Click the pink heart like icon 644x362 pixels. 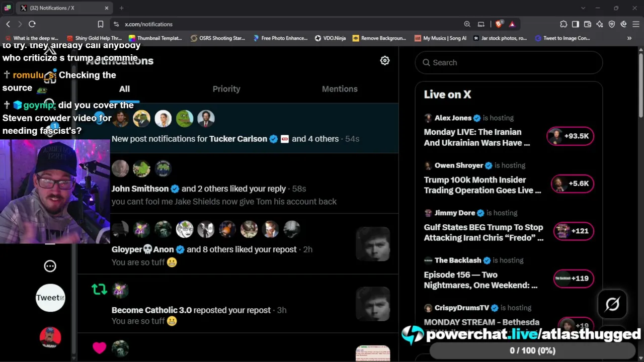click(99, 347)
